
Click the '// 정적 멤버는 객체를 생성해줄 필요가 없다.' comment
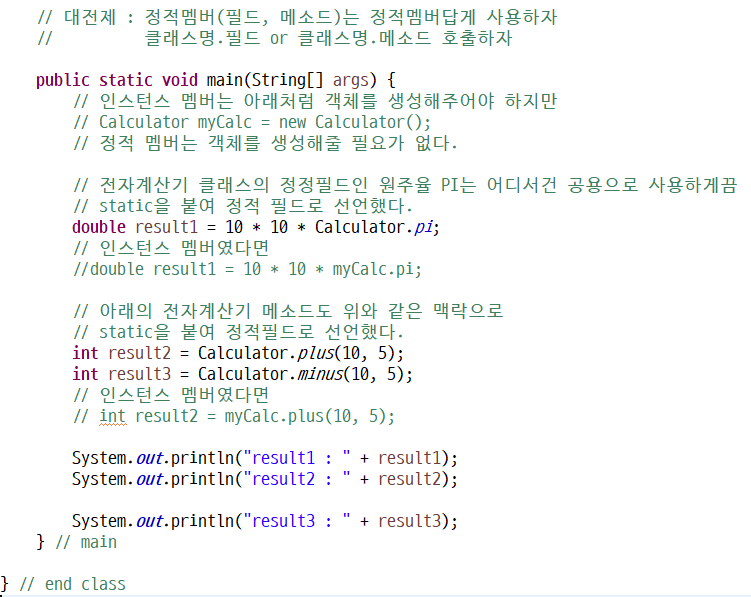coord(265,143)
